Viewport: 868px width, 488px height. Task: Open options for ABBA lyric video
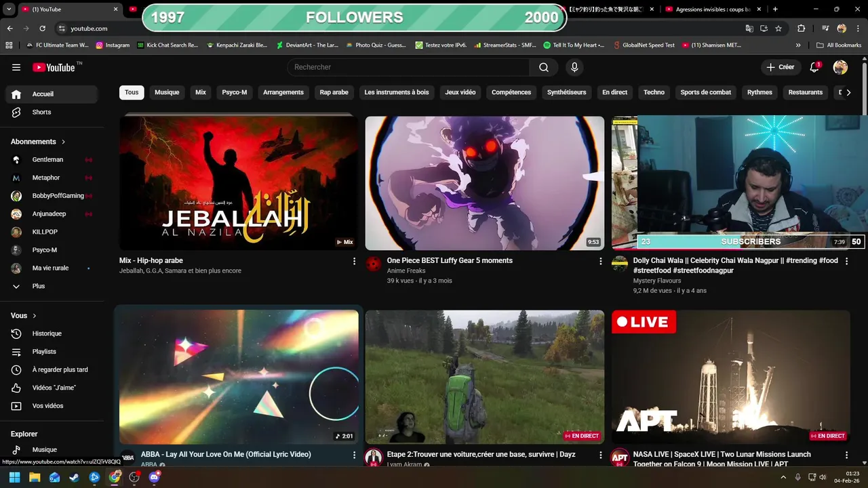click(354, 455)
